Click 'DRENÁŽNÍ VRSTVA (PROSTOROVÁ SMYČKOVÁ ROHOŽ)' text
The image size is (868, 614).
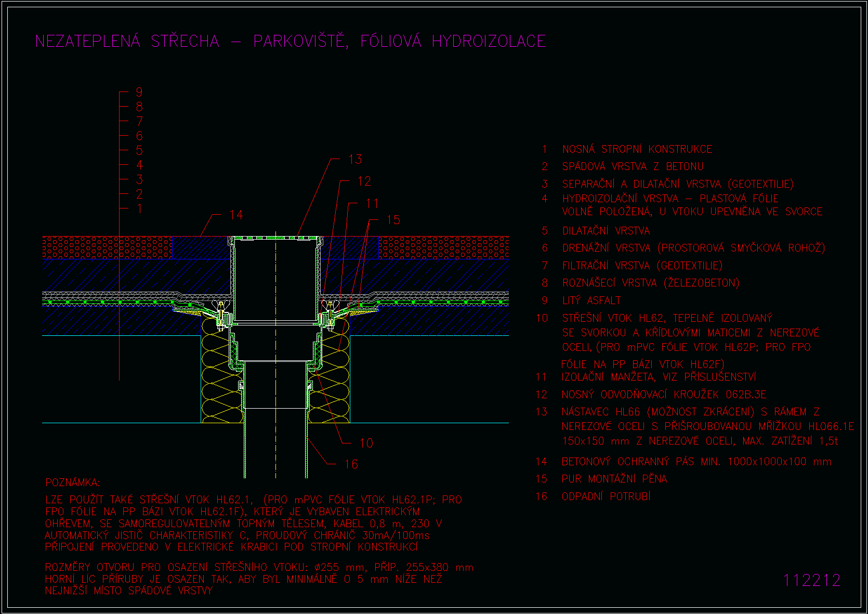(693, 248)
